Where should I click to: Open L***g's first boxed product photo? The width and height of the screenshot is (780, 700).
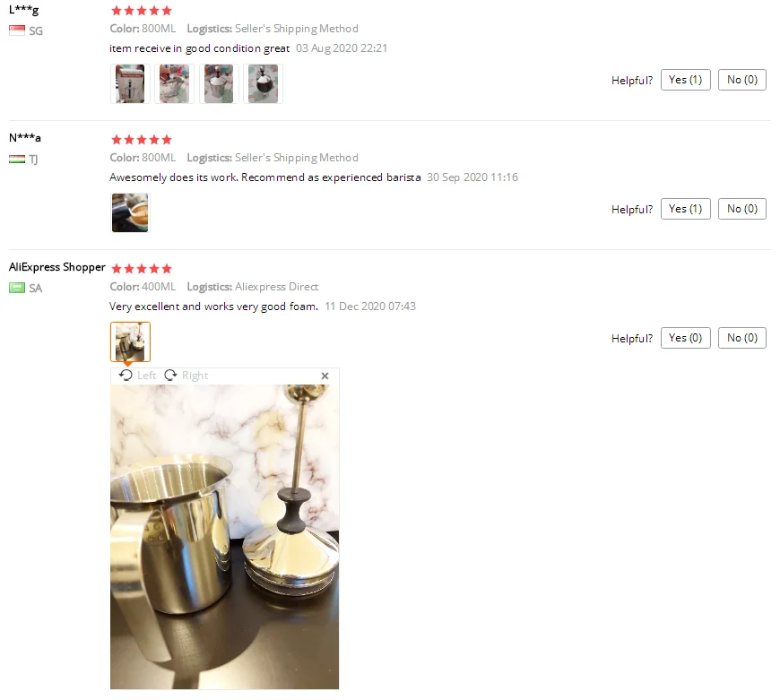click(x=130, y=83)
